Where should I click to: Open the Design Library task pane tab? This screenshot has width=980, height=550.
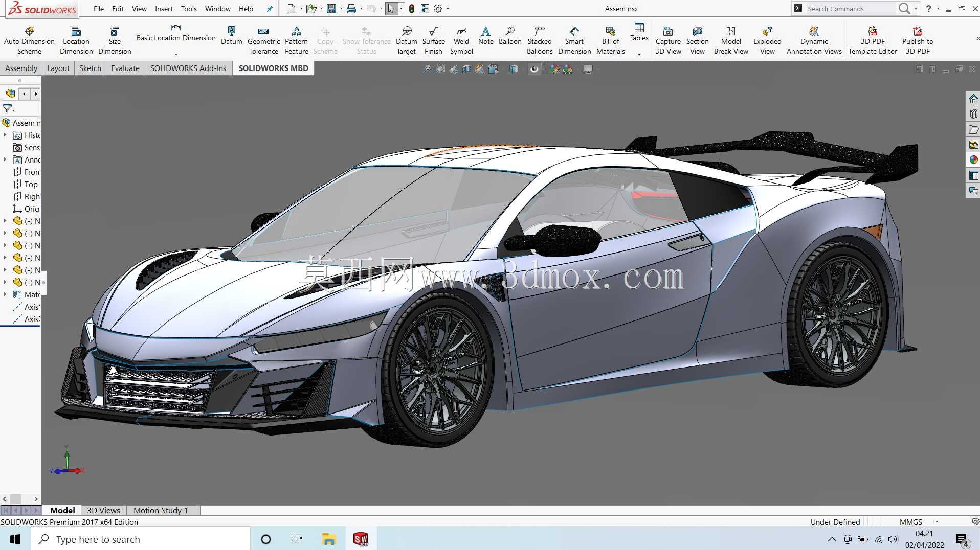pyautogui.click(x=973, y=114)
